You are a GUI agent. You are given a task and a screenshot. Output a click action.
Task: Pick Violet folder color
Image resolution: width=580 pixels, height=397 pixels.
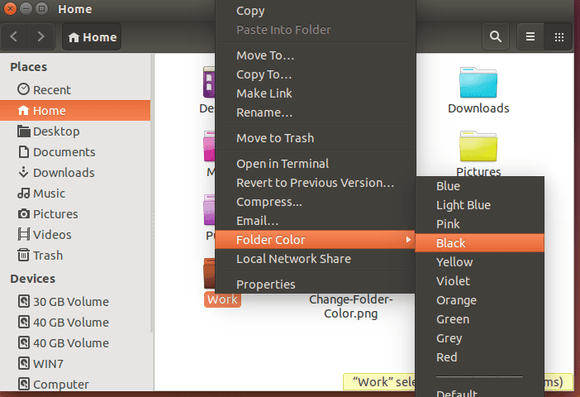(x=480, y=281)
